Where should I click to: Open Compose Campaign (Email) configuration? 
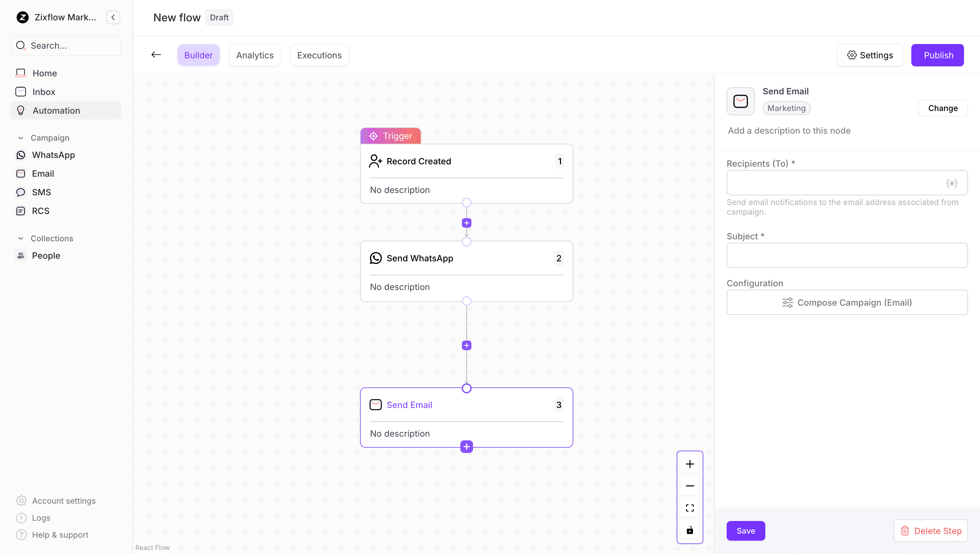(x=847, y=302)
